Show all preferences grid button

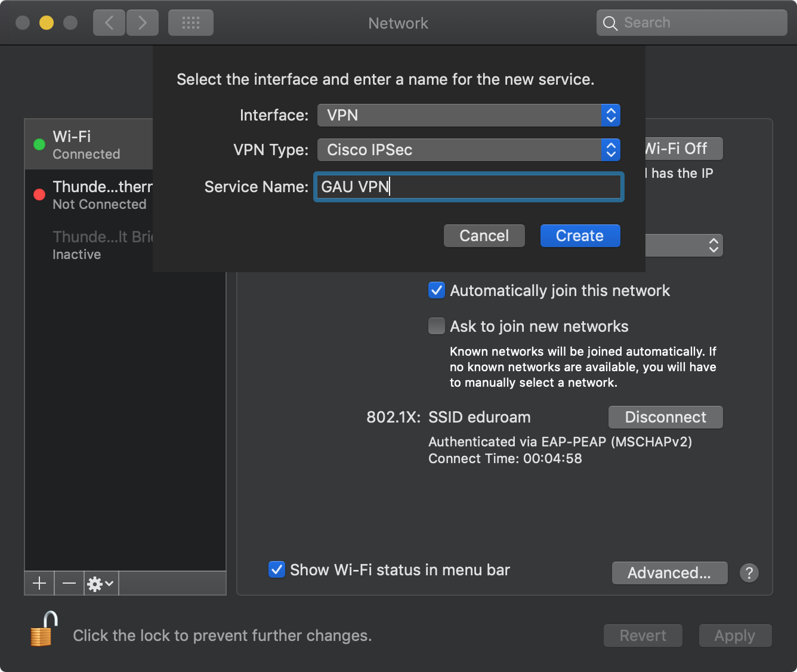click(191, 23)
